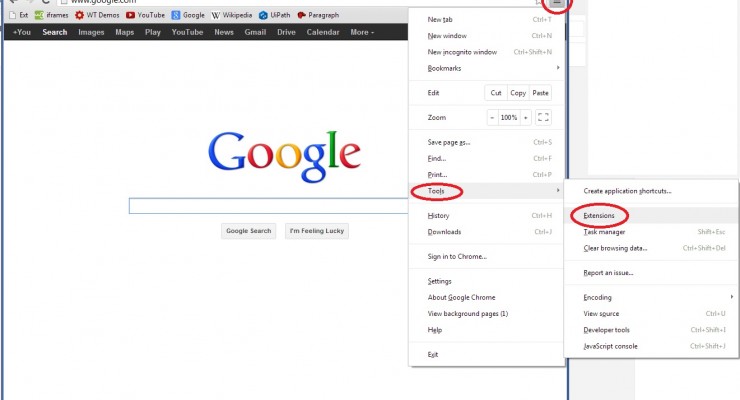Click the Chrome hamburger menu icon

[558, 3]
